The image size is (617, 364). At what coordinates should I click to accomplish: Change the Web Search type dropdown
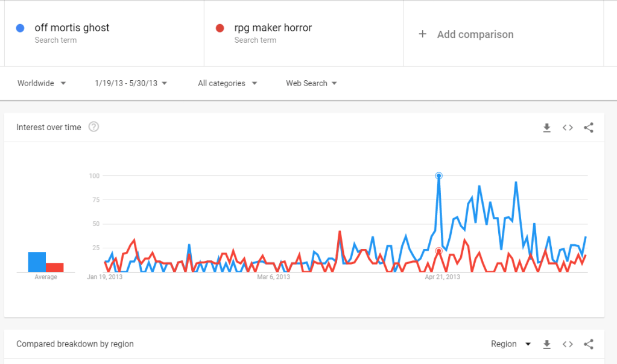tap(311, 83)
